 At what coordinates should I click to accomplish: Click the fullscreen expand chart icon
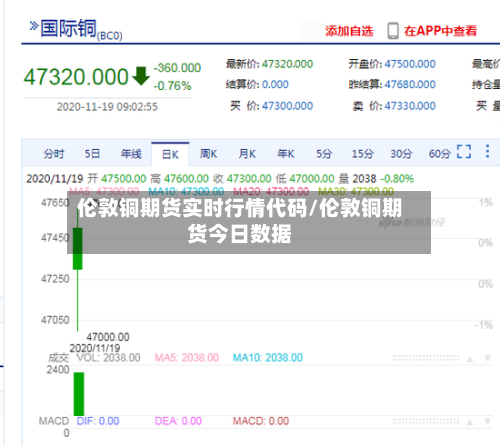pos(464,151)
